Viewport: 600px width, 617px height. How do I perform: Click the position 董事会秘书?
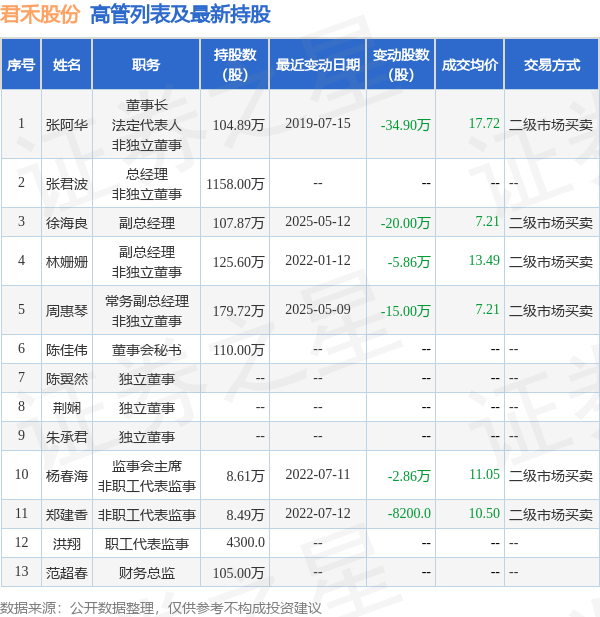click(146, 350)
